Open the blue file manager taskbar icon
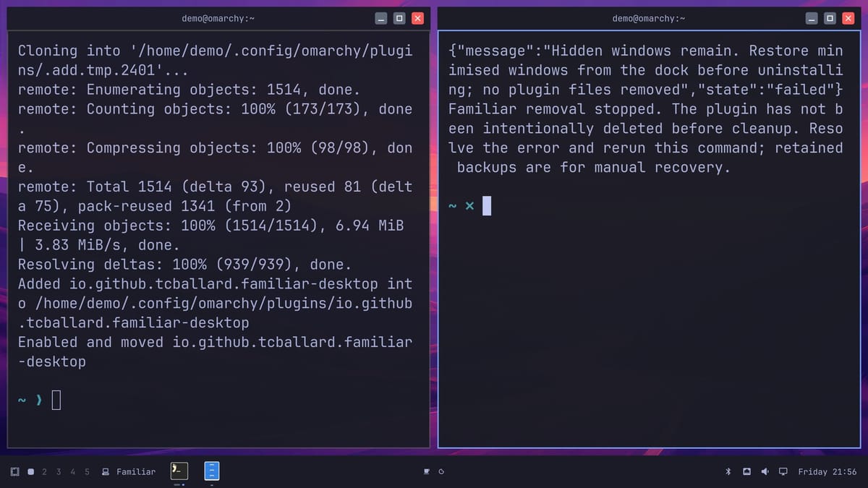Screen dimensions: 868x488 (211, 471)
